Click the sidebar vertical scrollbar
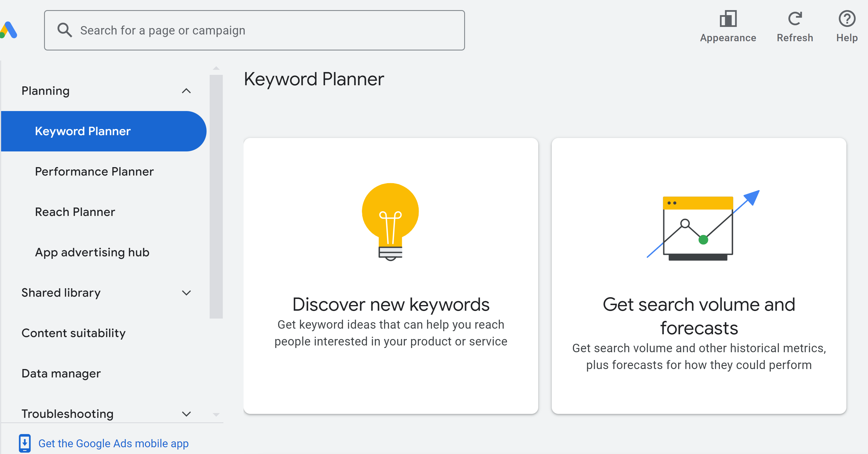The height and width of the screenshot is (454, 868). pyautogui.click(x=216, y=195)
